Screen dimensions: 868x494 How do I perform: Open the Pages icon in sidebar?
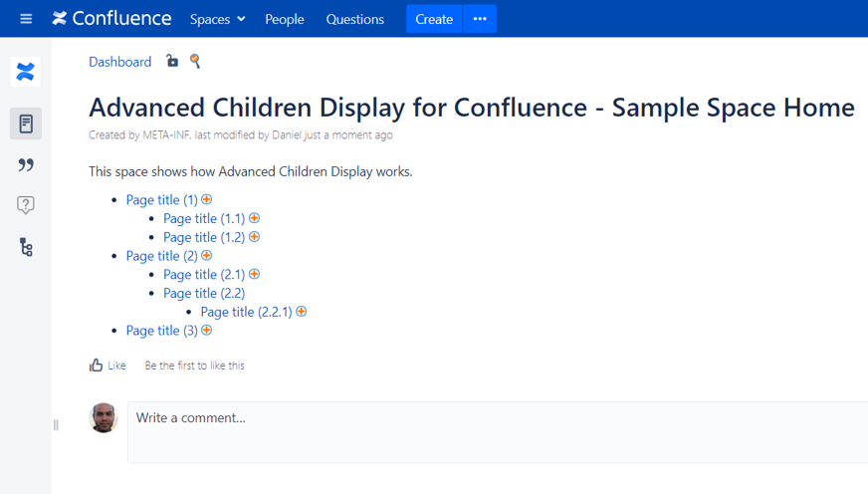coord(26,123)
